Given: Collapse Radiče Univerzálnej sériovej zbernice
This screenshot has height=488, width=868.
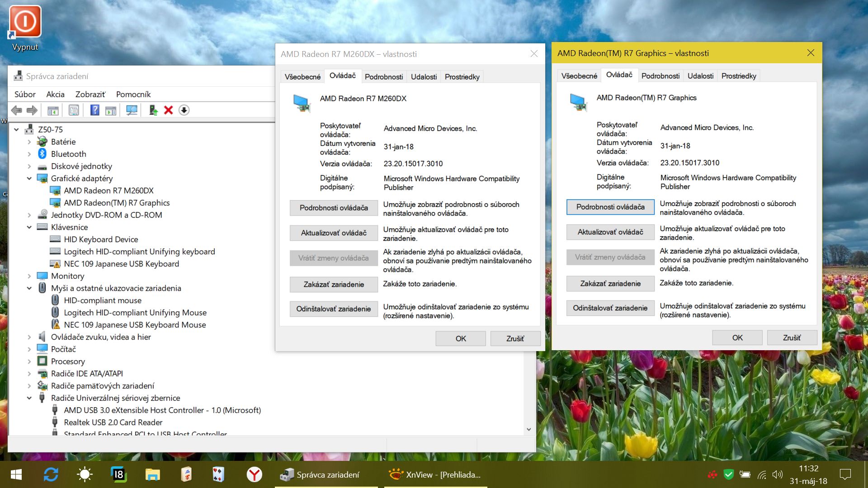Looking at the screenshot, I should (x=29, y=398).
